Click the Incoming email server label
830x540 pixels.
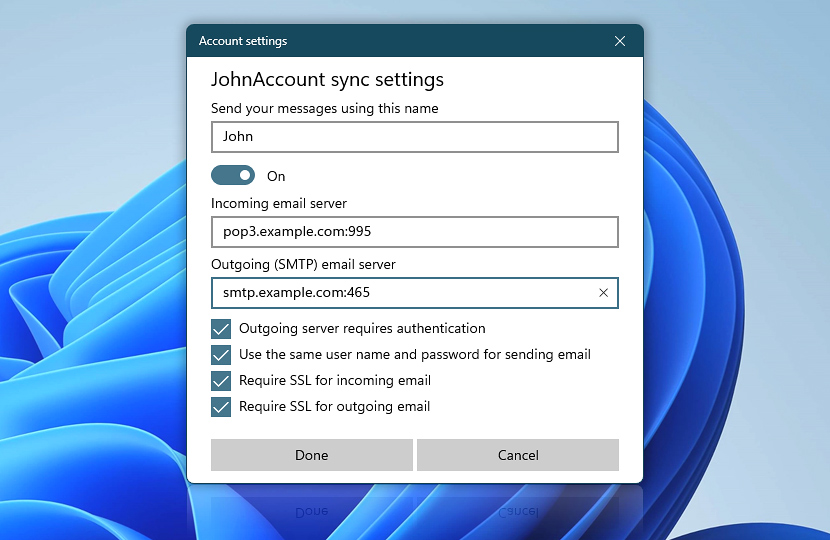279,203
